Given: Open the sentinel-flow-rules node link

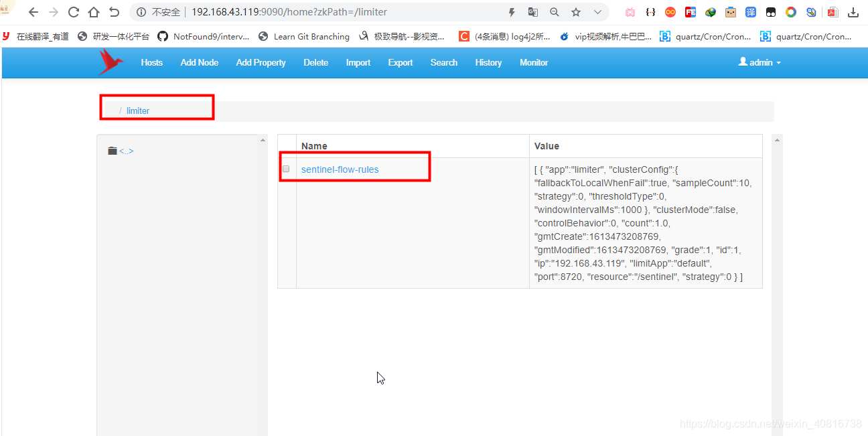Looking at the screenshot, I should point(340,169).
